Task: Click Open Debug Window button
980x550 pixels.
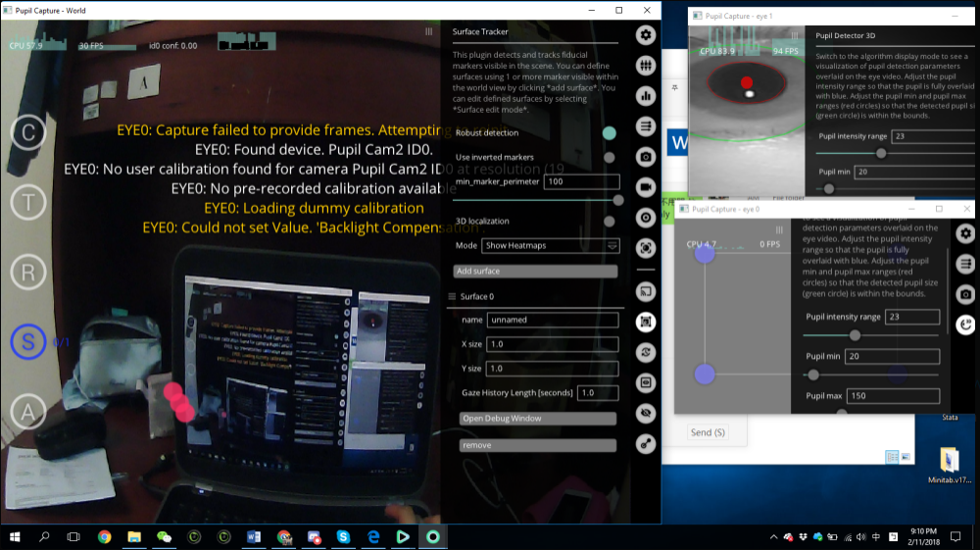Action: [x=537, y=419]
